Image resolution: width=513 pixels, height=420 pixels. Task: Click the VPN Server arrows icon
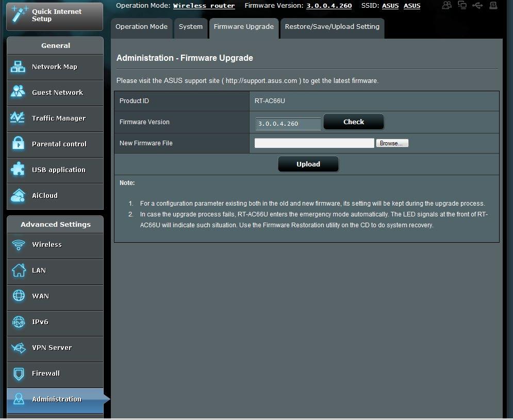[x=19, y=348]
